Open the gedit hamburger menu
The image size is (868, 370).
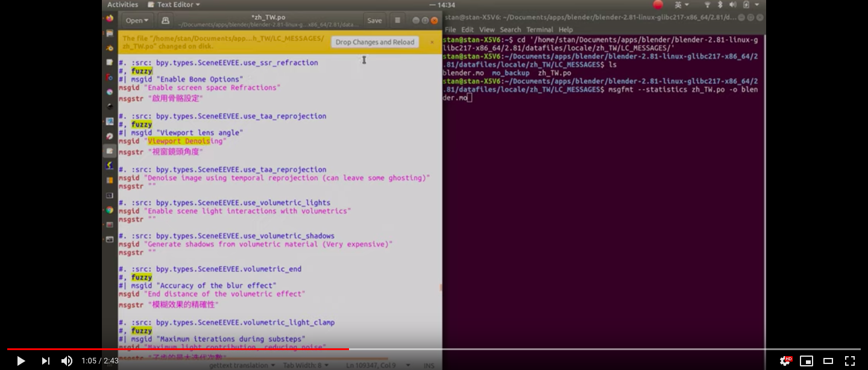coord(397,20)
